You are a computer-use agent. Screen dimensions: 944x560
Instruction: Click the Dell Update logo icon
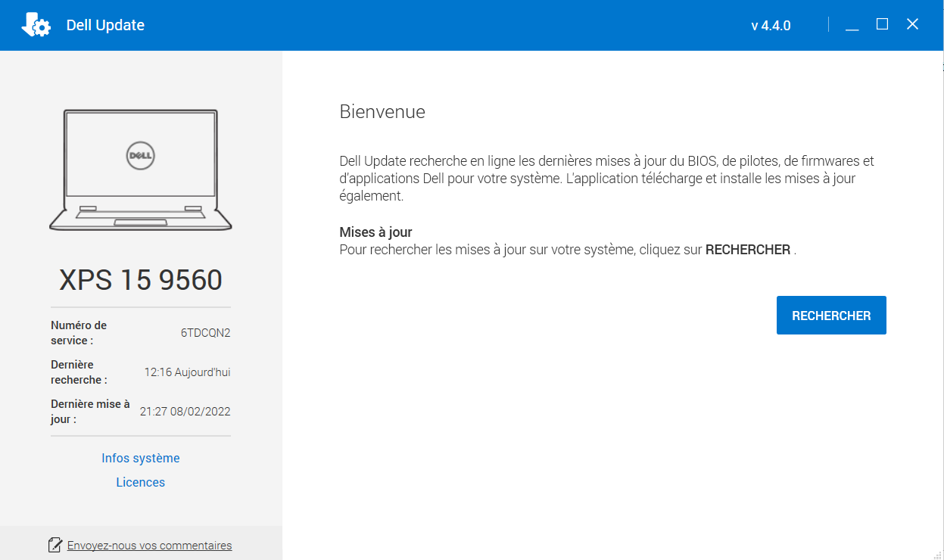(x=36, y=25)
